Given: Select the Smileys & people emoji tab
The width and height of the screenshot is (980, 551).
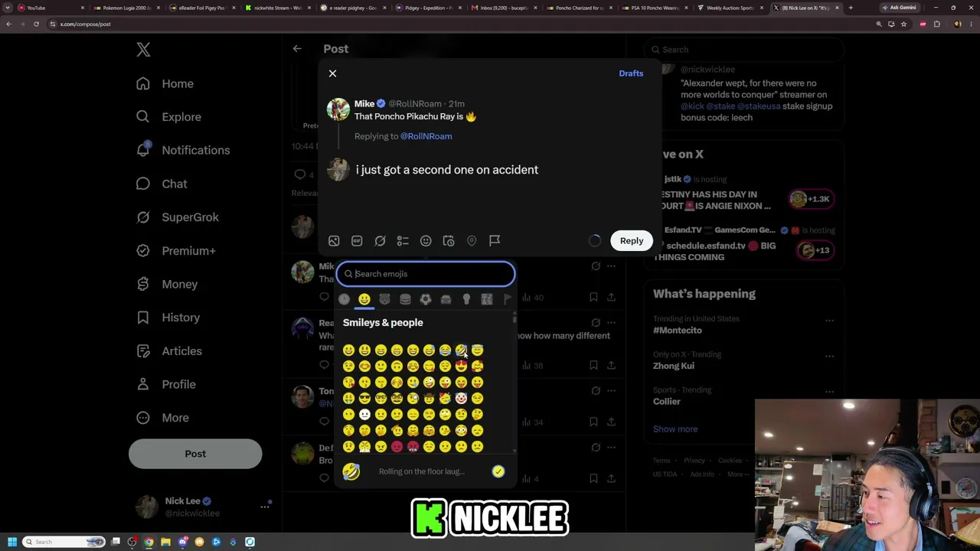Looking at the screenshot, I should pos(364,299).
